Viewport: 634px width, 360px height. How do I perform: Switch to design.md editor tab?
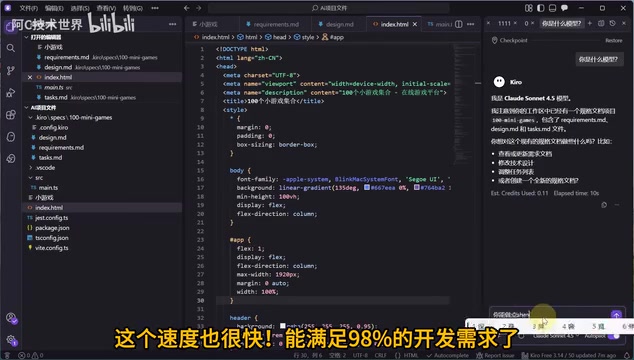339,24
